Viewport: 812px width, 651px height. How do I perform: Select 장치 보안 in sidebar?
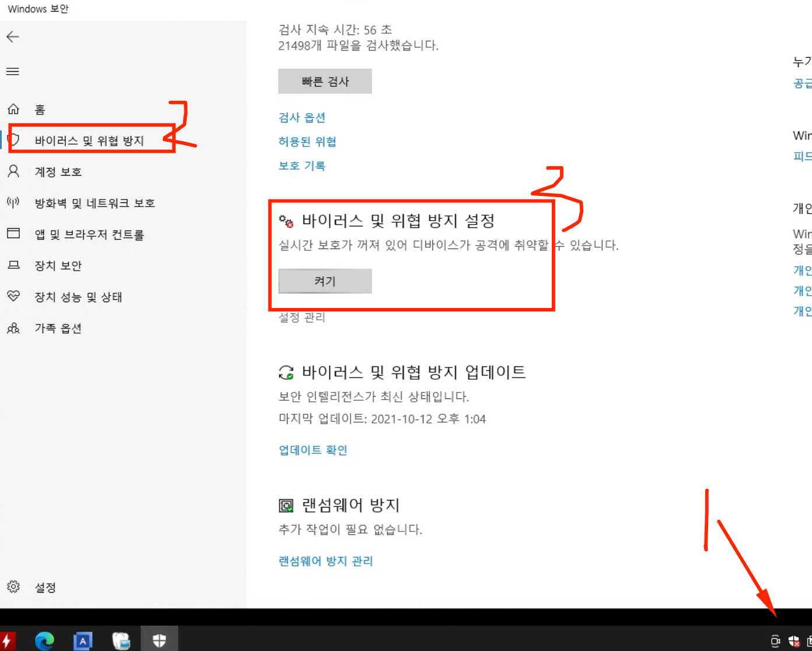click(x=58, y=265)
